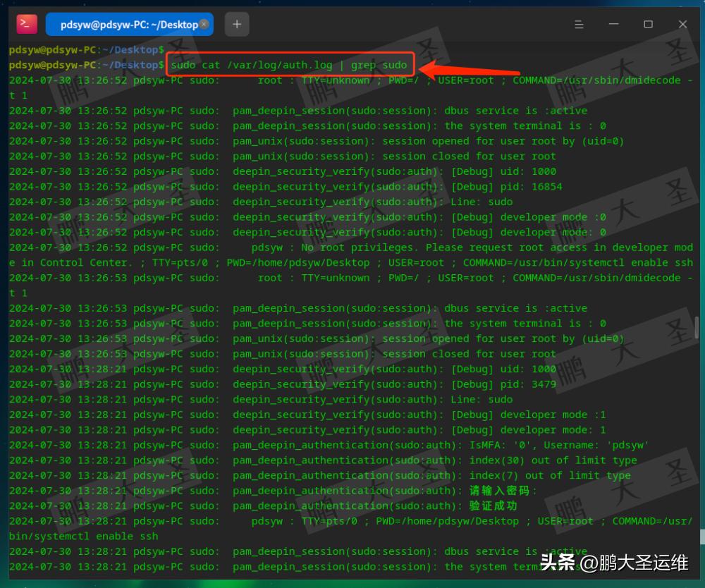Click the first 'COMMAND=/usr/sbin/dmidecode' text at 13:26:52

[596, 80]
